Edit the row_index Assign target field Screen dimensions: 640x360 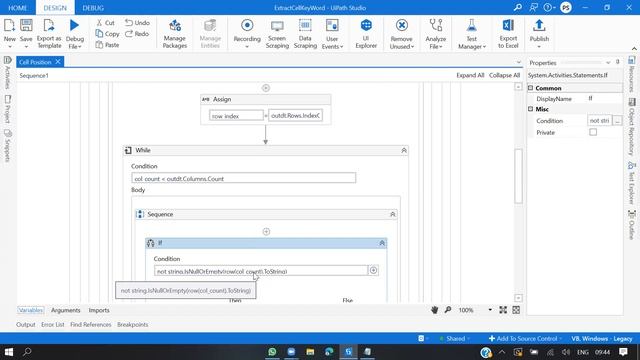point(236,116)
